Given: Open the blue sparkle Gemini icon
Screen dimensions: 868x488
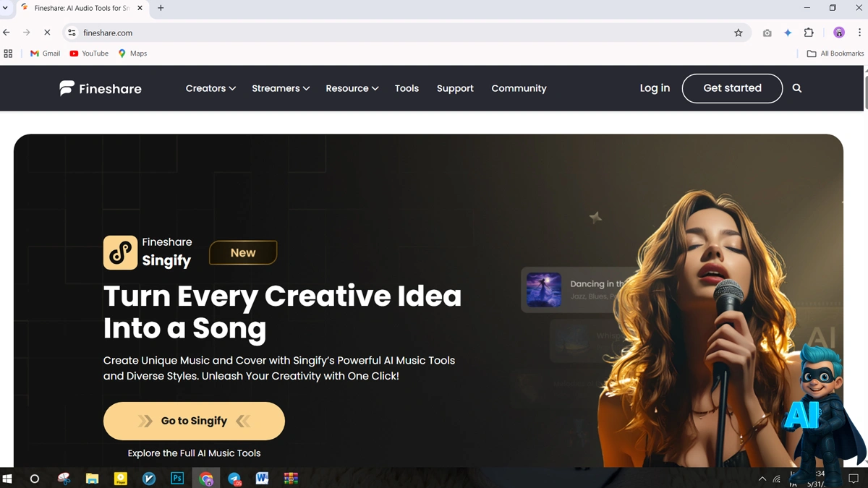Looking at the screenshot, I should click(788, 33).
